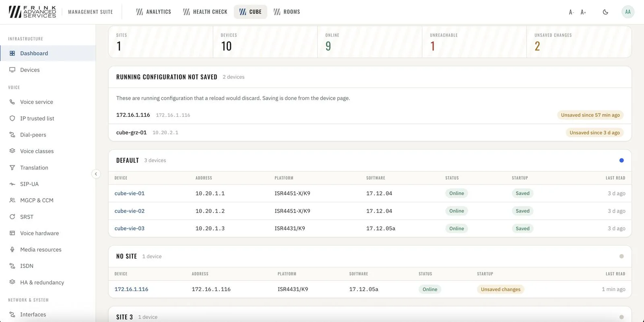This screenshot has width=644, height=322.
Task: Select the Cube tab
Action: point(250,12)
